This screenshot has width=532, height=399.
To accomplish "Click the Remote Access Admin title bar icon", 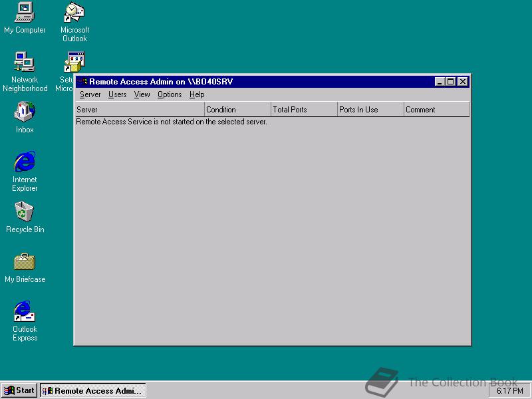I will tap(82, 81).
